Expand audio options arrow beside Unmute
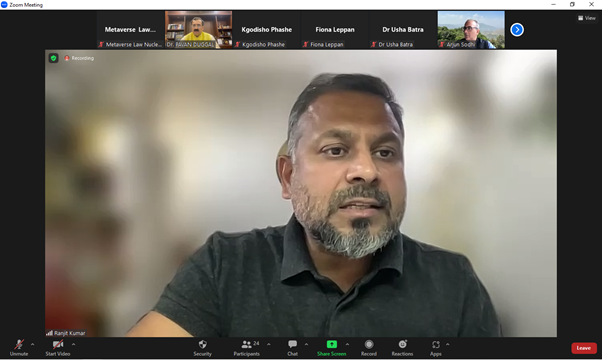 coord(32,344)
